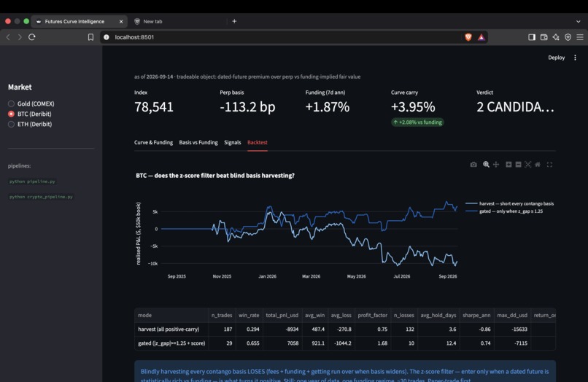Click the 2 CANDIDA... verdict value
Image resolution: width=588 pixels, height=382 pixels.
[515, 107]
